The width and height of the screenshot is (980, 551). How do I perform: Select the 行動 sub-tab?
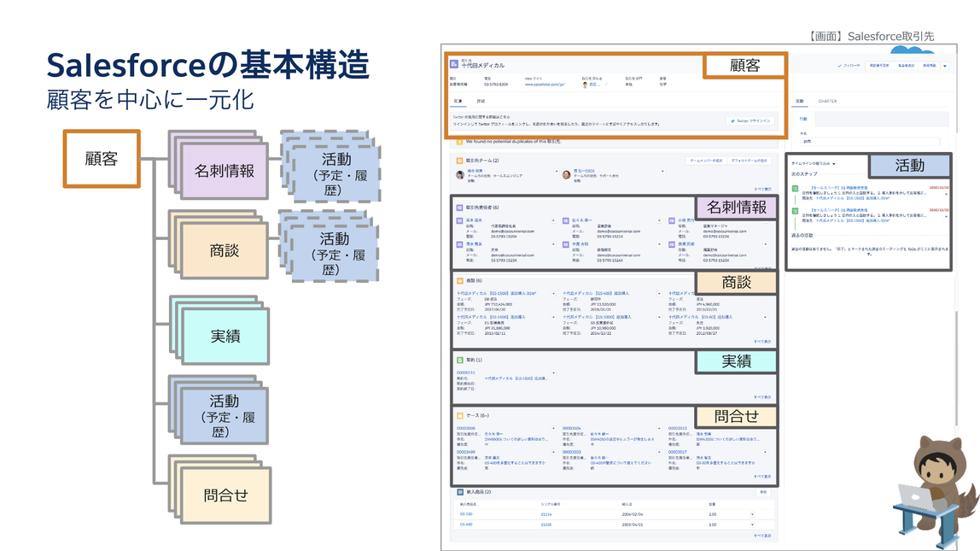point(803,119)
